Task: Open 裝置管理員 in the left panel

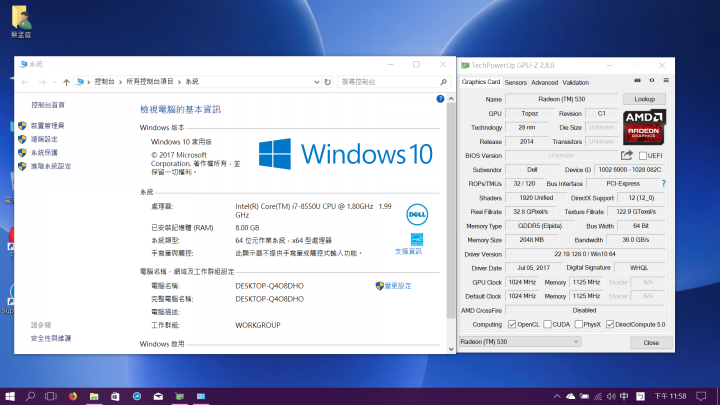Action: [x=47, y=125]
